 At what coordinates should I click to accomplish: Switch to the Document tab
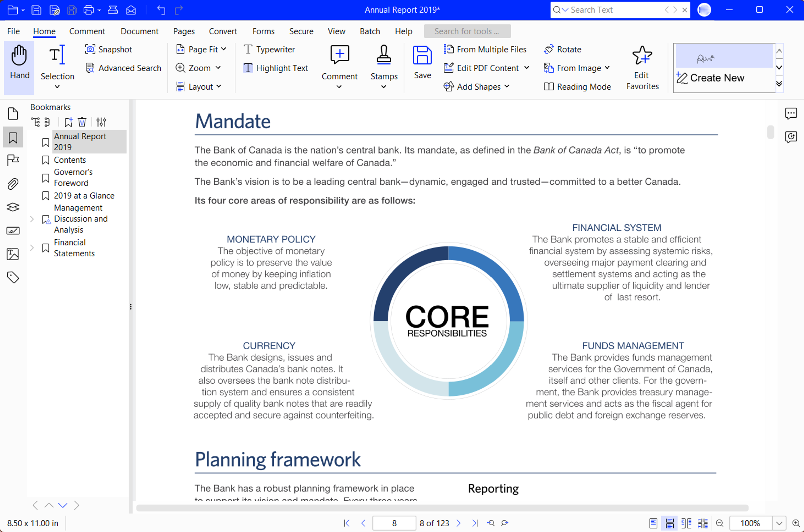pos(139,31)
